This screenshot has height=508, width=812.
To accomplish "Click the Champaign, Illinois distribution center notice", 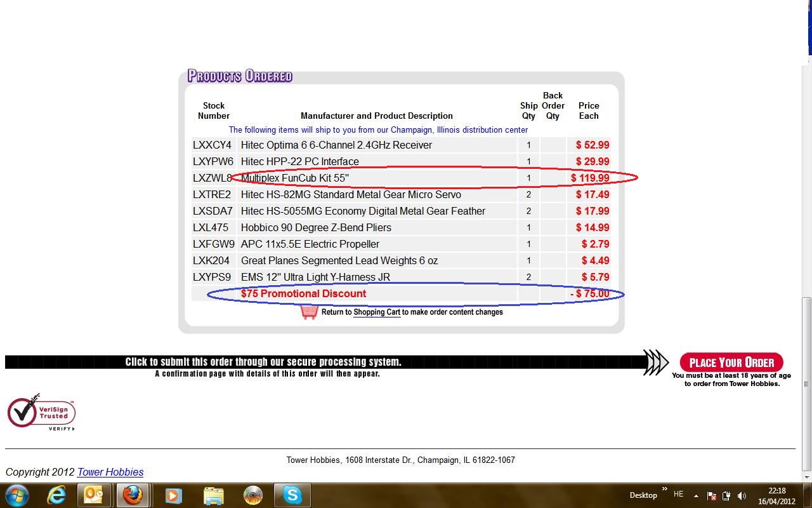I will 378,130.
